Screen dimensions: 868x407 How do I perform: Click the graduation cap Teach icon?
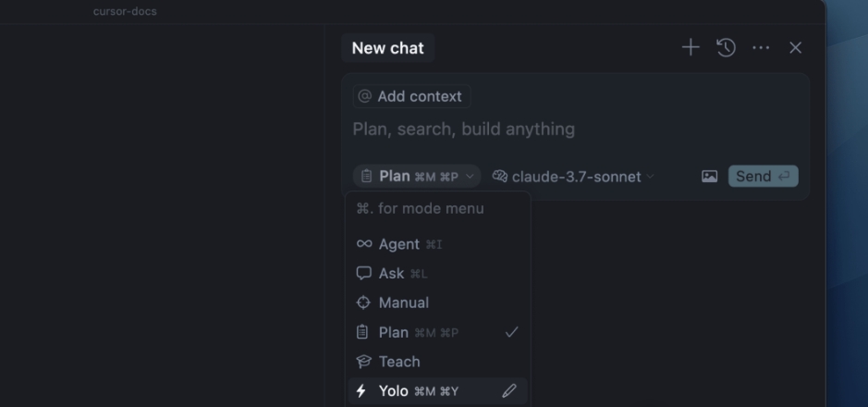364,362
